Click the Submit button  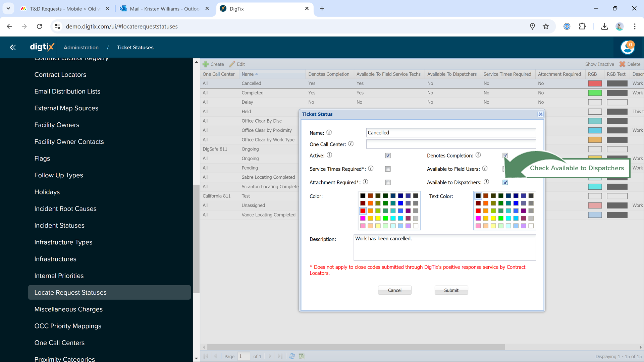click(451, 290)
